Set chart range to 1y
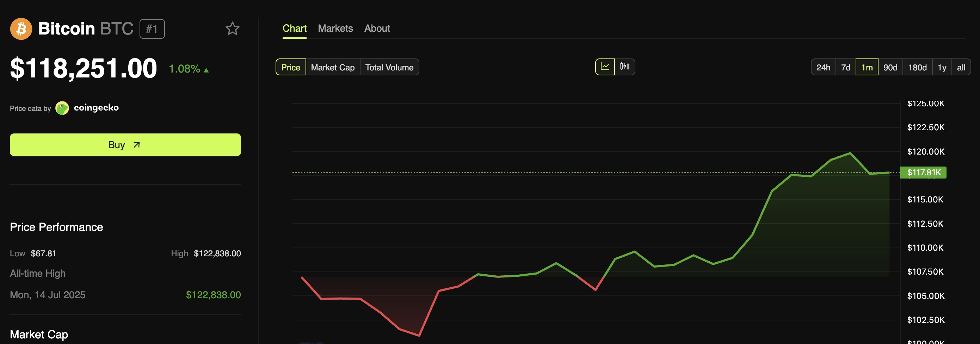This screenshot has width=980, height=344. click(x=942, y=67)
